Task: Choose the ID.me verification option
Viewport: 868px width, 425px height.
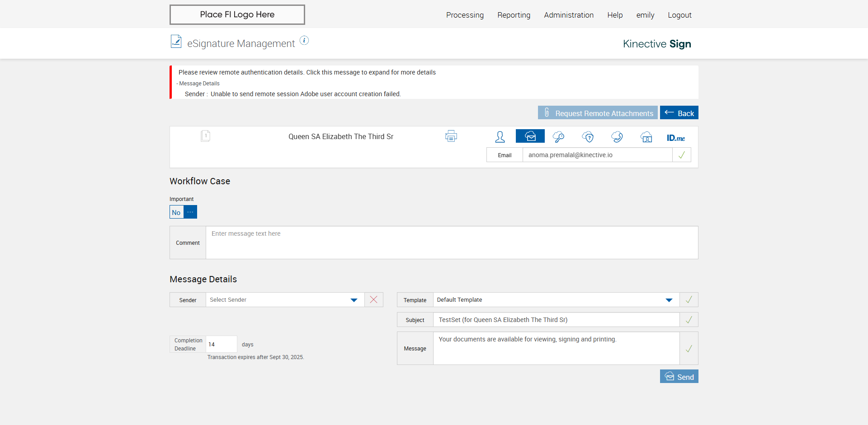Action: [675, 138]
